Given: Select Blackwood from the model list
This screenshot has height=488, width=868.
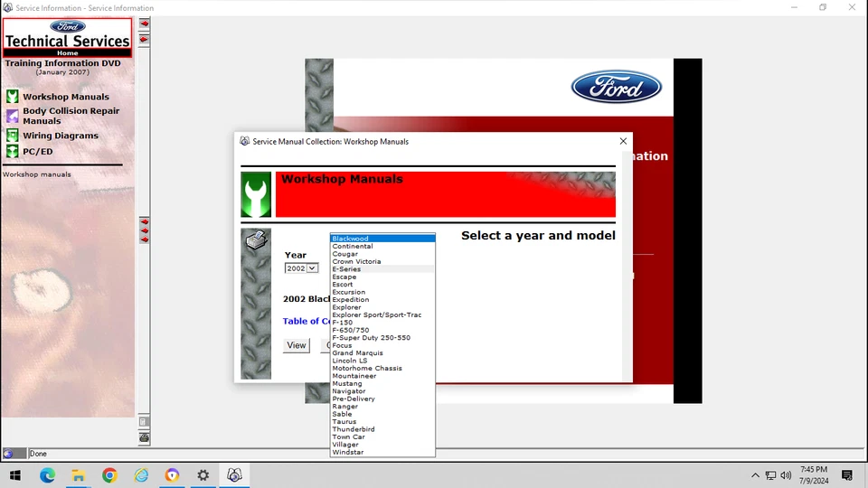Looking at the screenshot, I should tap(382, 239).
